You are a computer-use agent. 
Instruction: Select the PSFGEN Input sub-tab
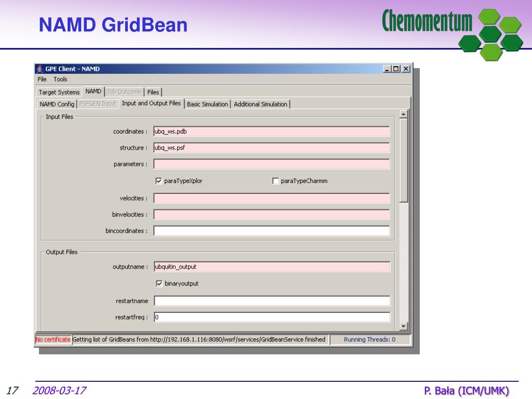point(98,104)
